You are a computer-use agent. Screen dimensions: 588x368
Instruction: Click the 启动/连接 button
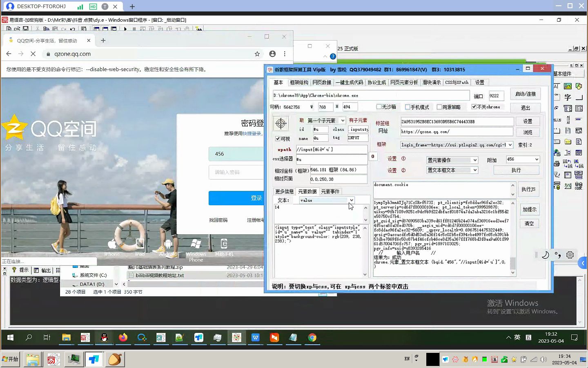(525, 94)
